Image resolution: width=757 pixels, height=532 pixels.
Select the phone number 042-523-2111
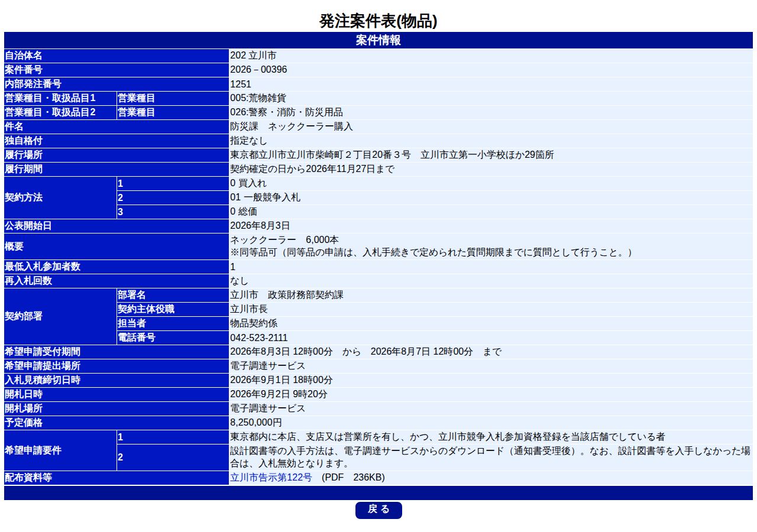pyautogui.click(x=259, y=338)
